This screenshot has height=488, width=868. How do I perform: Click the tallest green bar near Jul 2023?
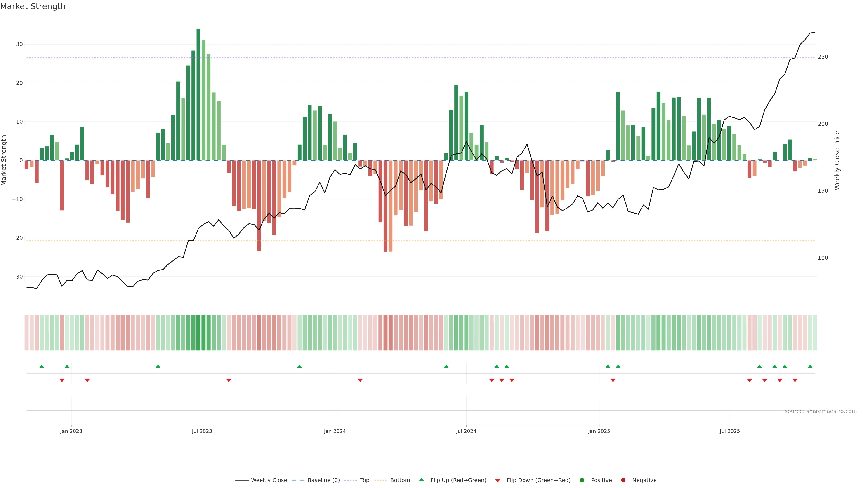tap(198, 94)
